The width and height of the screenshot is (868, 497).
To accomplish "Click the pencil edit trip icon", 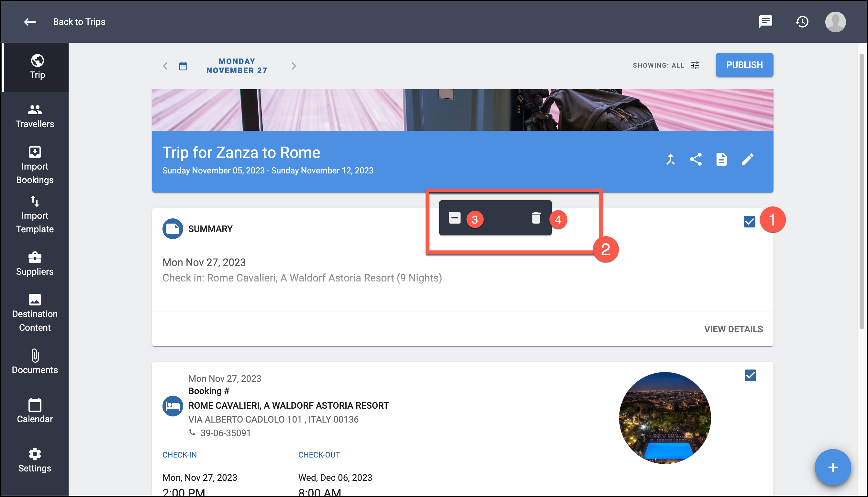I will (x=747, y=160).
